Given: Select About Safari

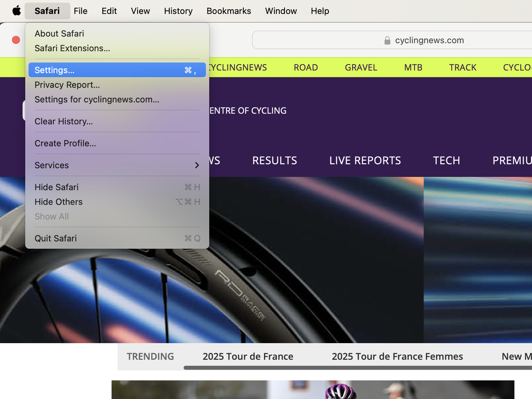Looking at the screenshot, I should point(117,34).
